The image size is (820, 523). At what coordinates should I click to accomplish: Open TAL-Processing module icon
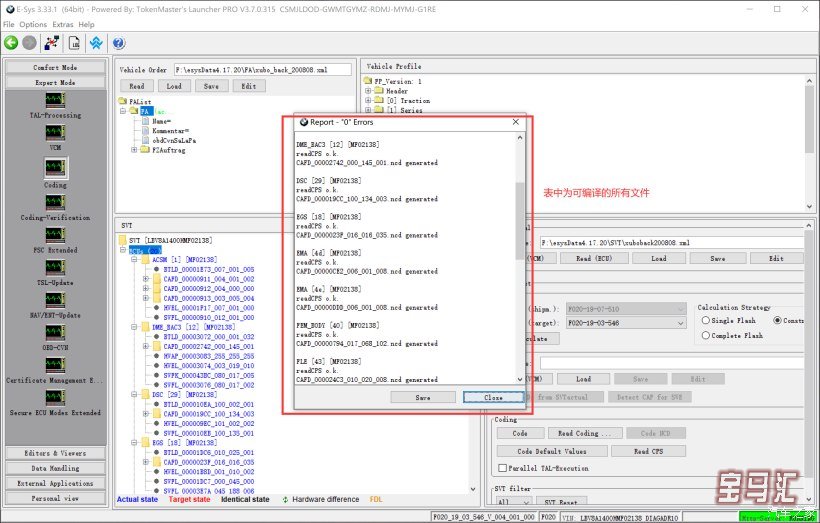tap(55, 100)
